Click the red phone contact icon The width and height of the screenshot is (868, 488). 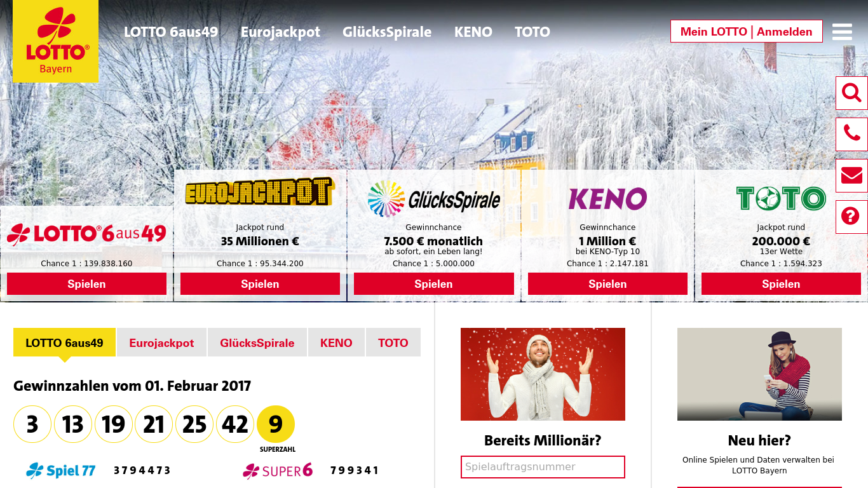click(851, 134)
